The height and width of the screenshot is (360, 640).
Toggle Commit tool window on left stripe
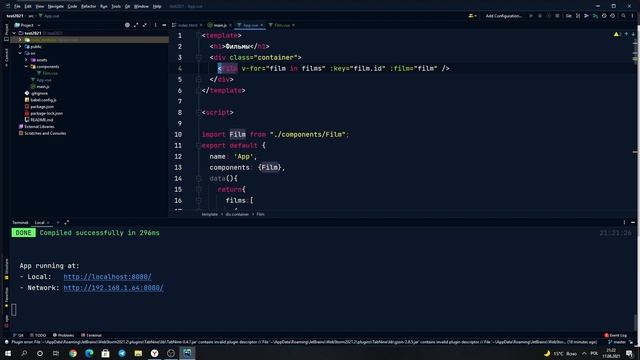click(6, 57)
